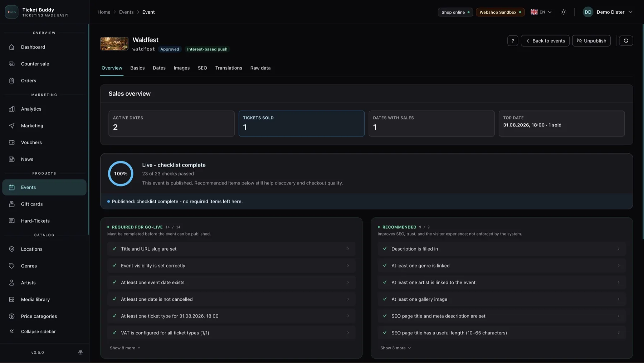This screenshot has height=363, width=644.
Task: Click the Price categories coin icon
Action: 11,316
